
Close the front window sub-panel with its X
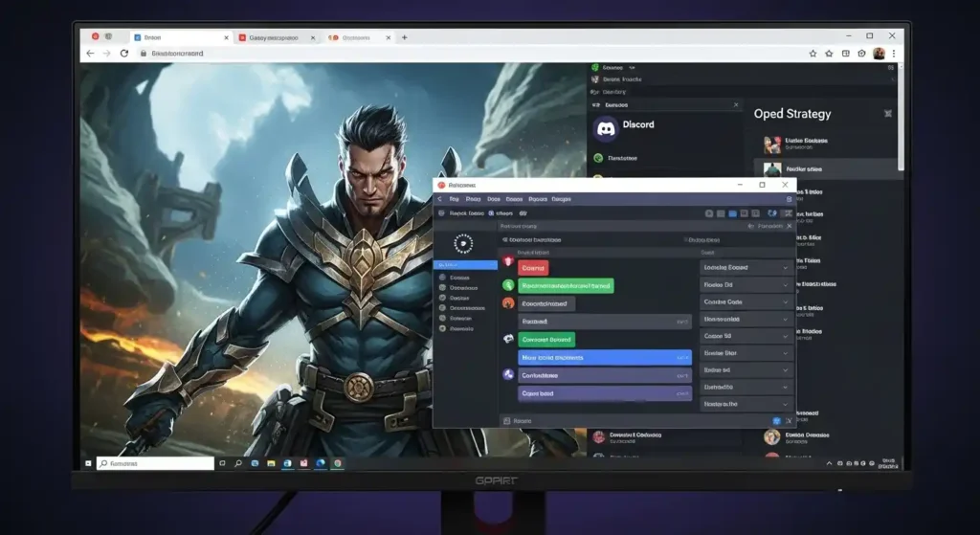click(790, 226)
